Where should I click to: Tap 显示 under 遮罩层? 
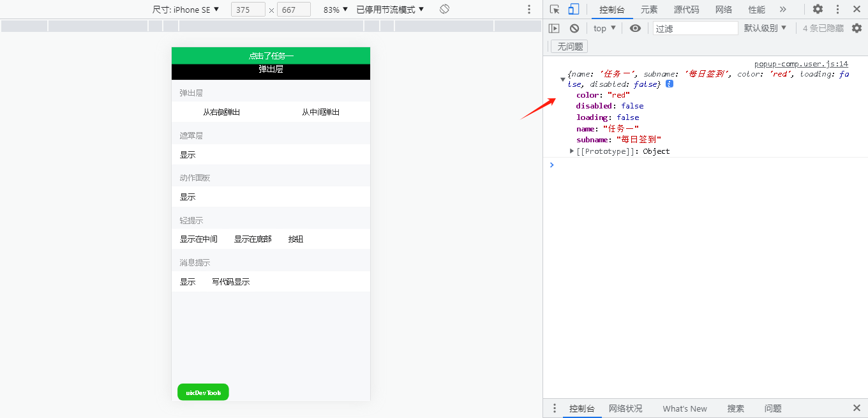188,154
